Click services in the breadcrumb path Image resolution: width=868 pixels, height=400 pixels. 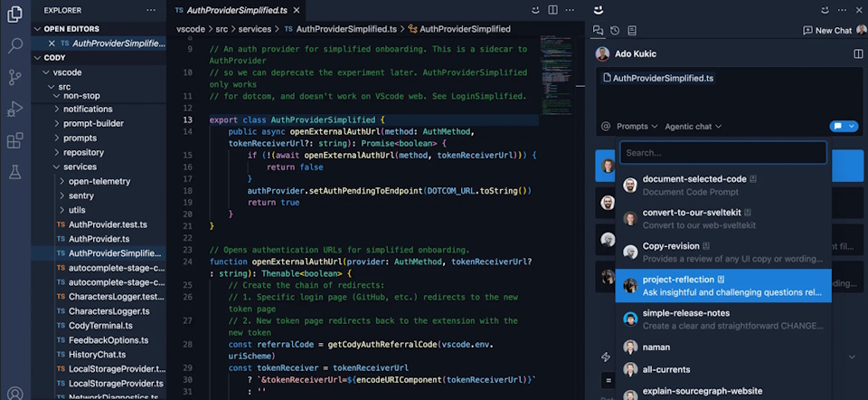255,29
